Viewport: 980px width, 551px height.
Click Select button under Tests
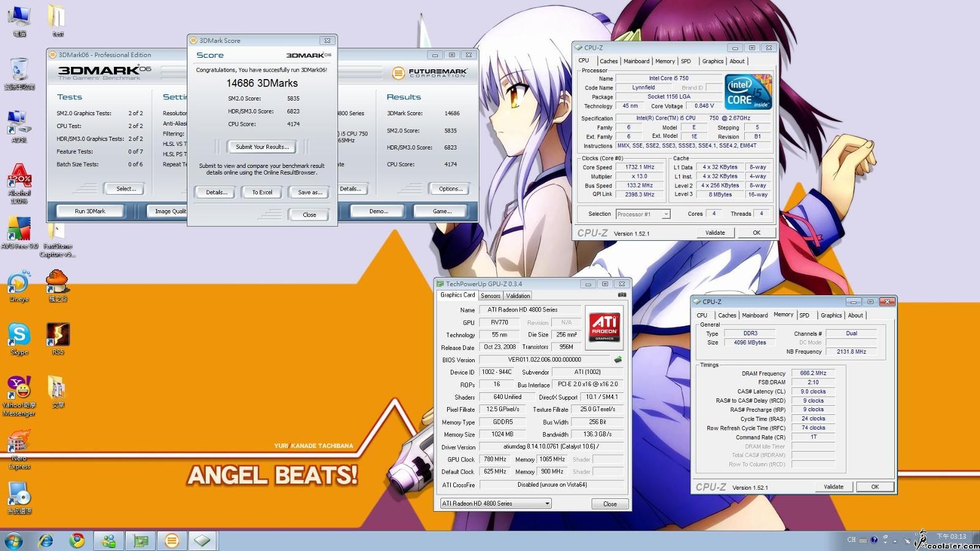click(126, 189)
